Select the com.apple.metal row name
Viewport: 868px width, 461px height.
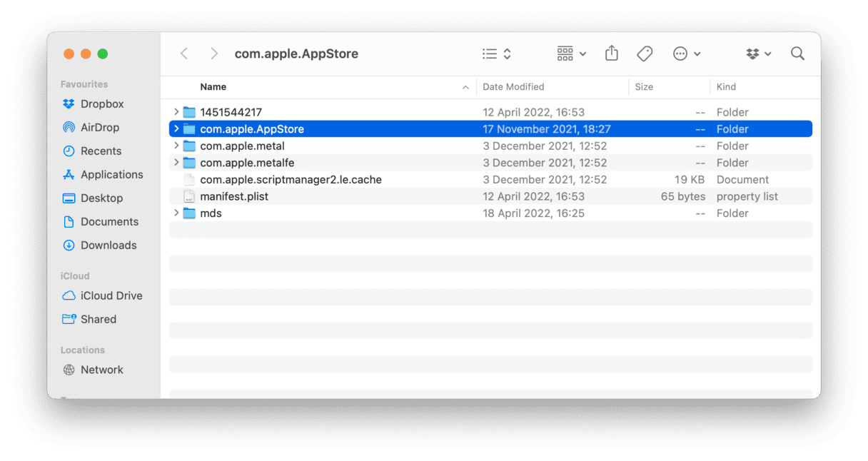pyautogui.click(x=242, y=146)
